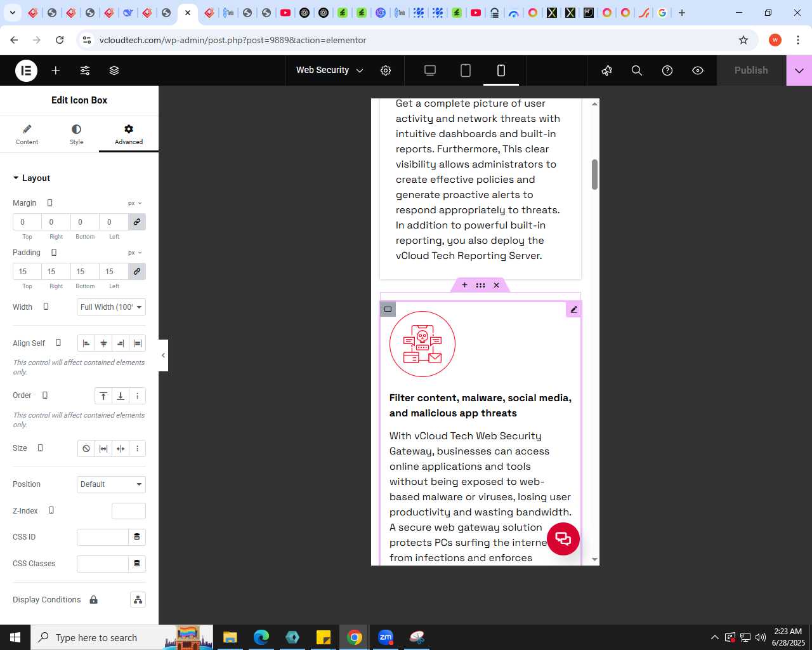The image size is (812, 650).
Task: Open CSS ID dynamic tags icon
Action: [136, 537]
